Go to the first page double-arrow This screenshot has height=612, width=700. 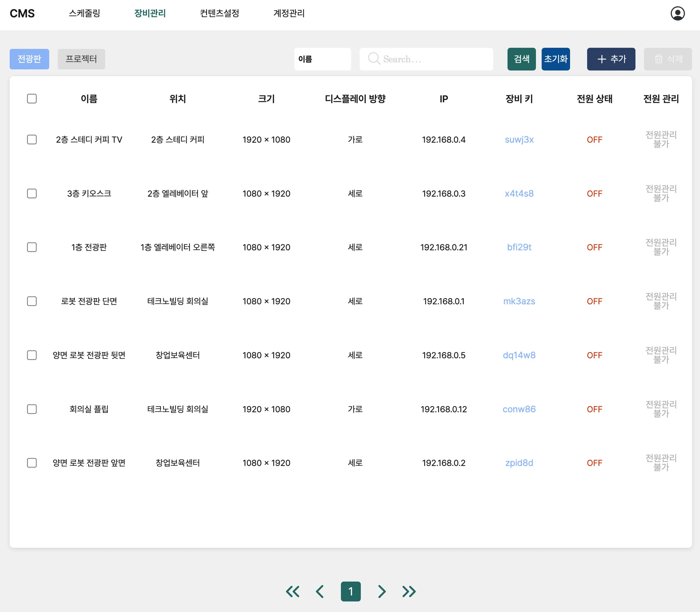pyautogui.click(x=293, y=591)
